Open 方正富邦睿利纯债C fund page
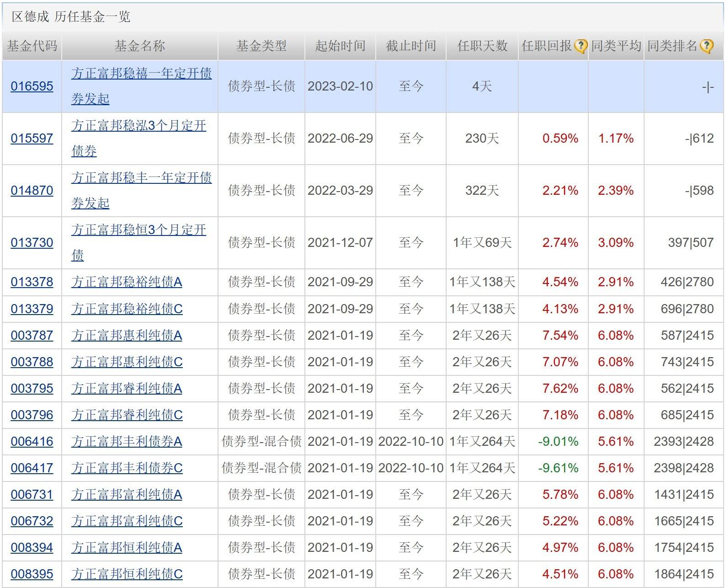Screen dimensions: 725x588 click(x=127, y=415)
